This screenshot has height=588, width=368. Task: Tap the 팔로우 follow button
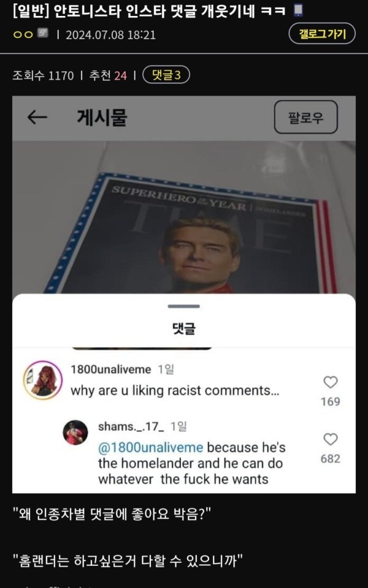305,117
